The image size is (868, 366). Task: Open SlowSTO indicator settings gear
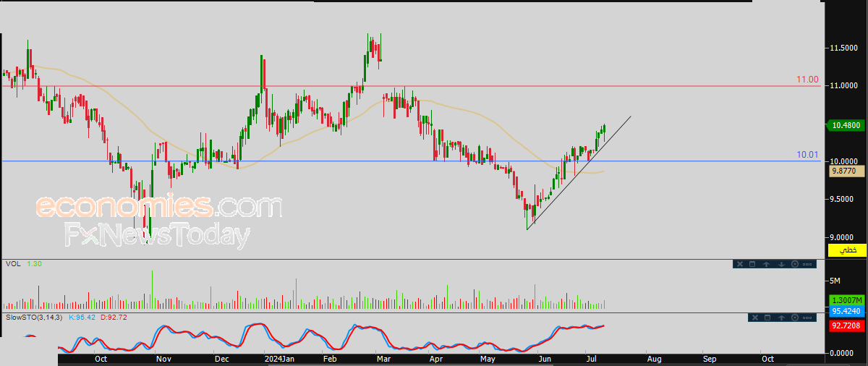click(x=795, y=318)
